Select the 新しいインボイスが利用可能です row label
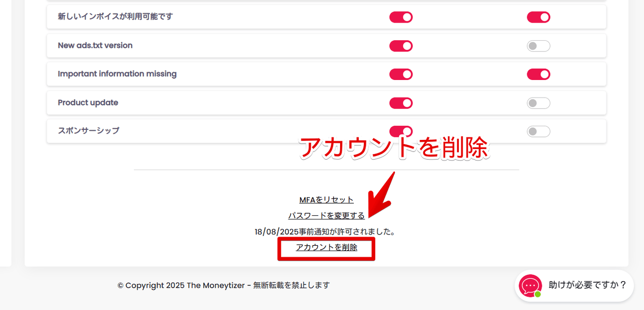 pyautogui.click(x=115, y=17)
